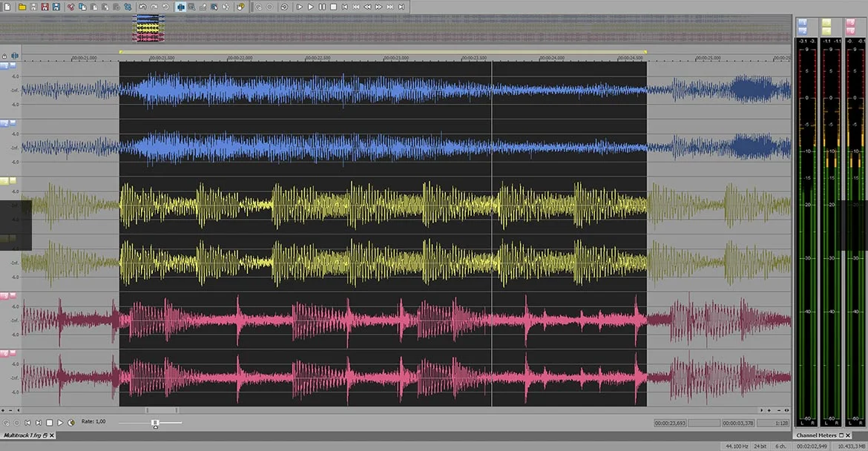The image size is (868, 451).
Task: Click the level zoom out minus at bottom-left
Action: 10,411
